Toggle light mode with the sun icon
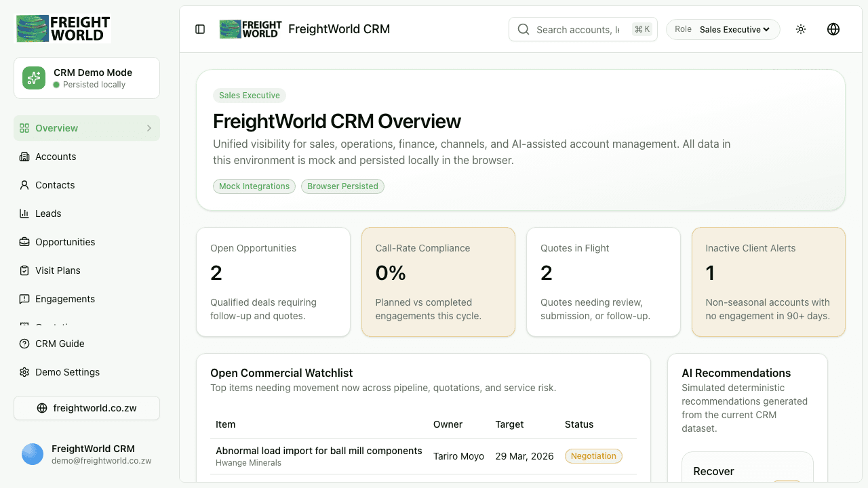The height and width of the screenshot is (488, 868). tap(801, 29)
